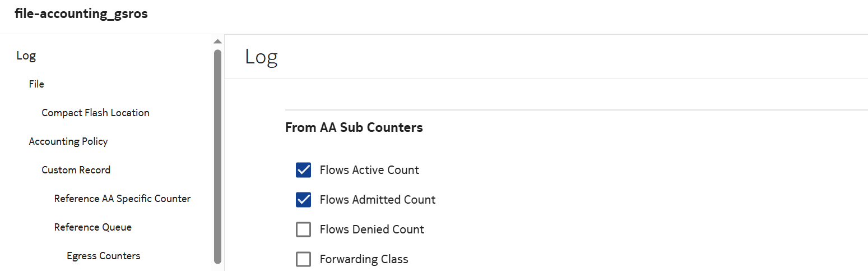
Task: Click the sidebar vertical scrollbar thumb
Action: 217,156
